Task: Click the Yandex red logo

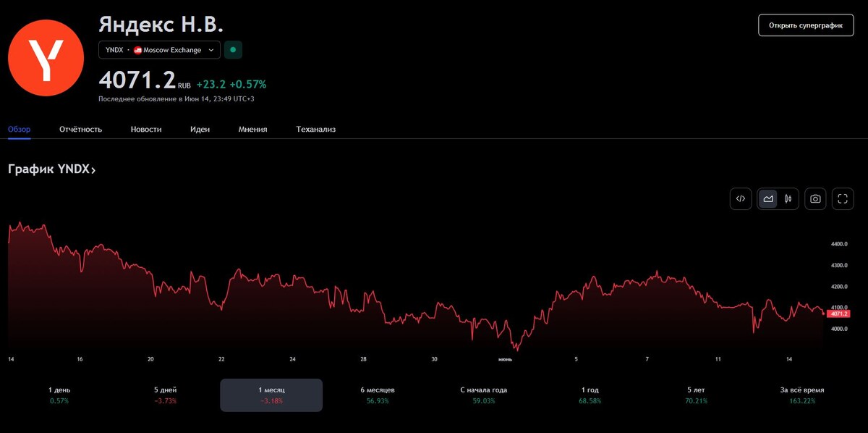Action: pyautogui.click(x=46, y=57)
